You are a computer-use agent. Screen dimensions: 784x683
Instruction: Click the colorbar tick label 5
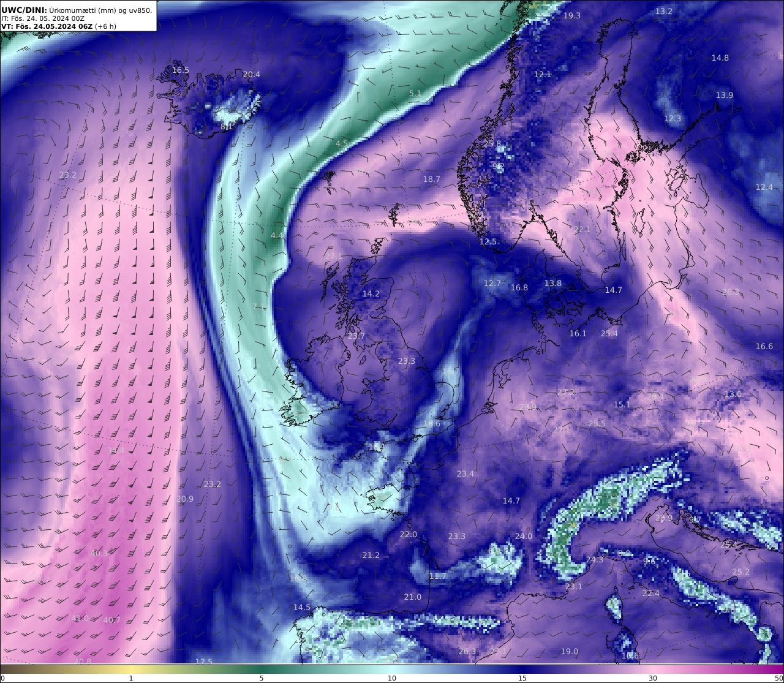tap(262, 678)
